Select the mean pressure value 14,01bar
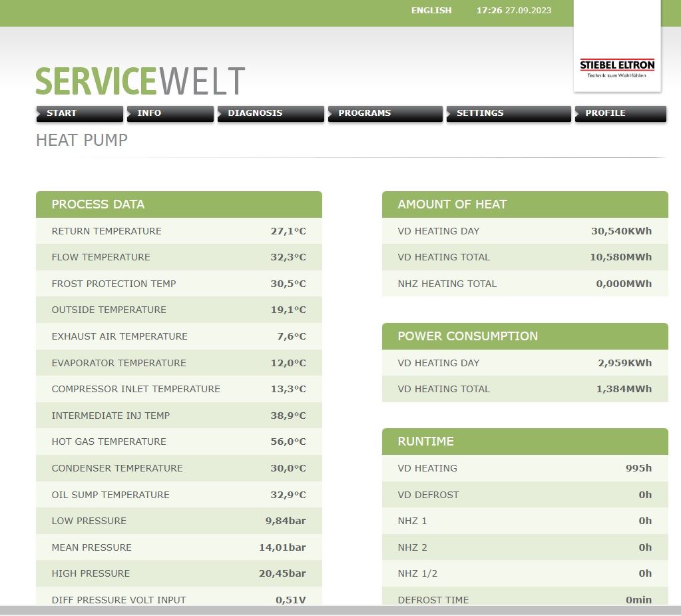Screen dimensions: 681x616 (x=282, y=547)
